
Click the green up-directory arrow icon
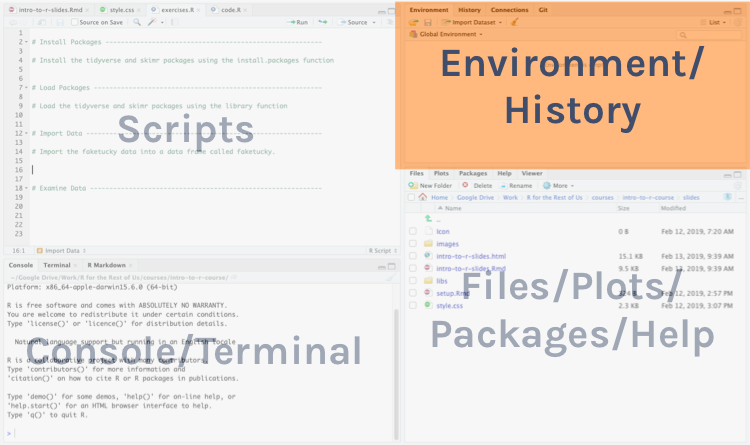[429, 218]
